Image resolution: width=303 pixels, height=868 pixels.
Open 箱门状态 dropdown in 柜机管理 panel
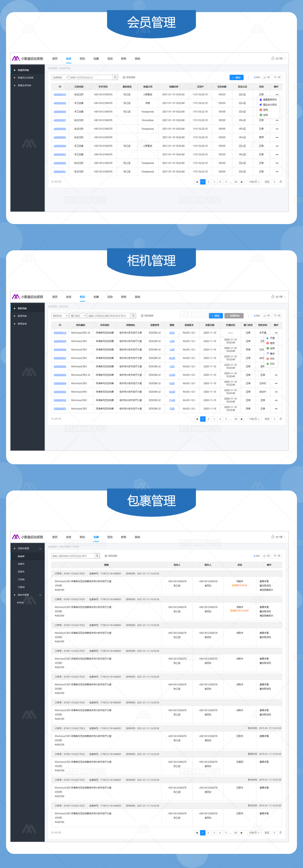(x=78, y=316)
